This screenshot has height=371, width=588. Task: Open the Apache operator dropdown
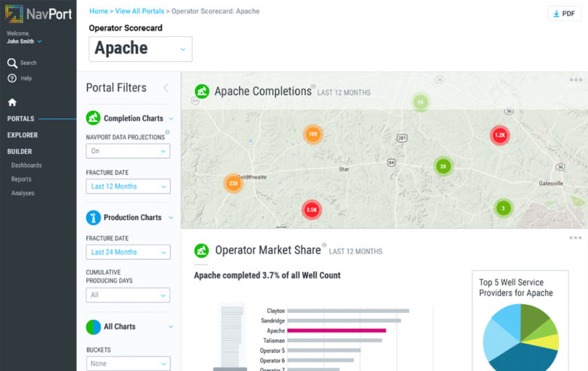(141, 49)
